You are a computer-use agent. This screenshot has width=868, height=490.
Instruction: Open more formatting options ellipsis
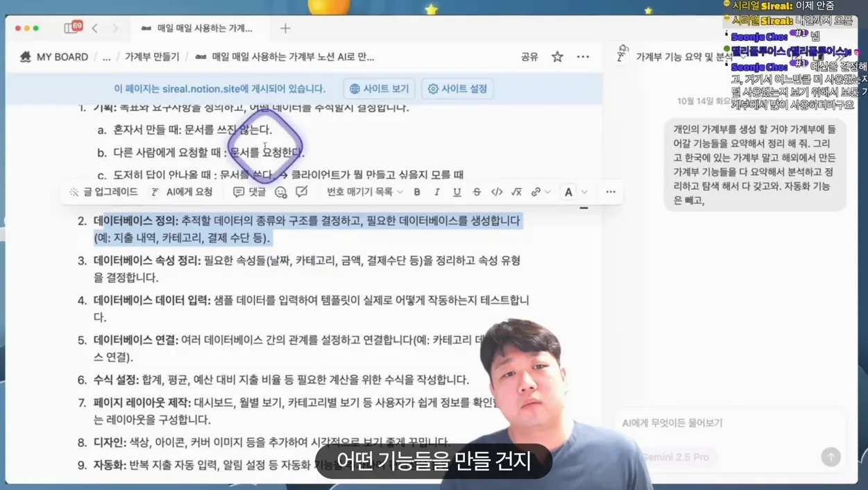point(611,192)
